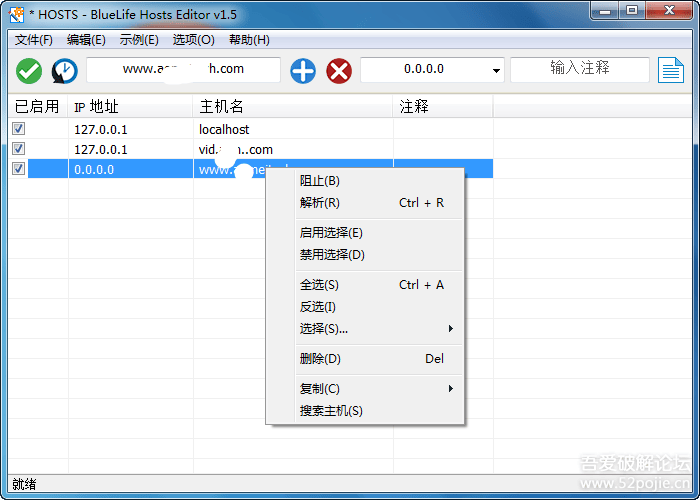Click the 输入注释 comment input field
The width and height of the screenshot is (700, 500).
pos(579,69)
